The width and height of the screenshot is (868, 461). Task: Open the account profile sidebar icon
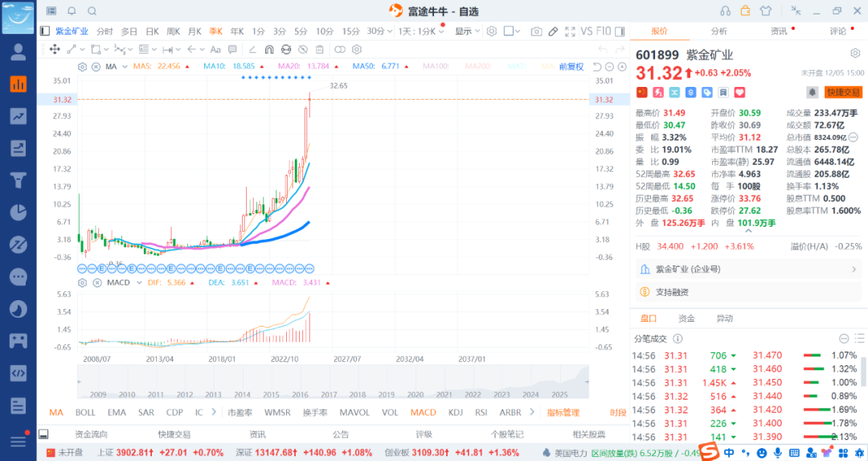tap(18, 51)
